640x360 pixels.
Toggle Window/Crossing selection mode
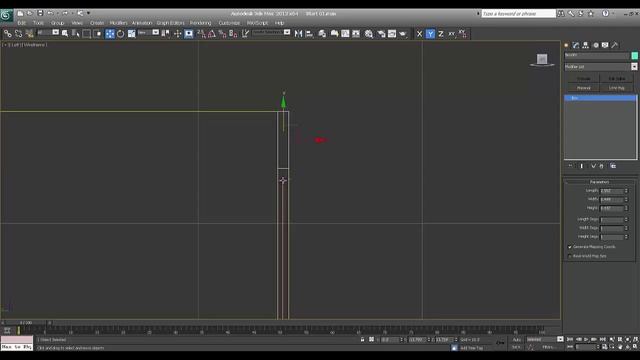point(98,34)
